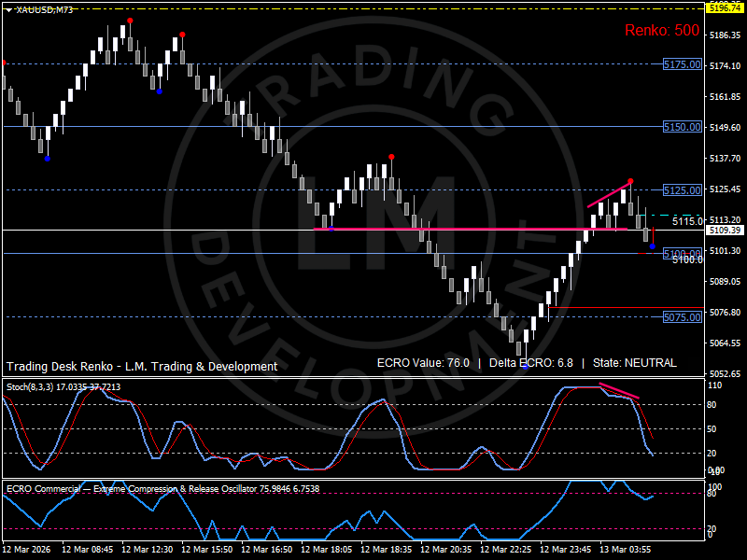Click the 12 Mar 12:30 time label
747x560 pixels.
[148, 549]
